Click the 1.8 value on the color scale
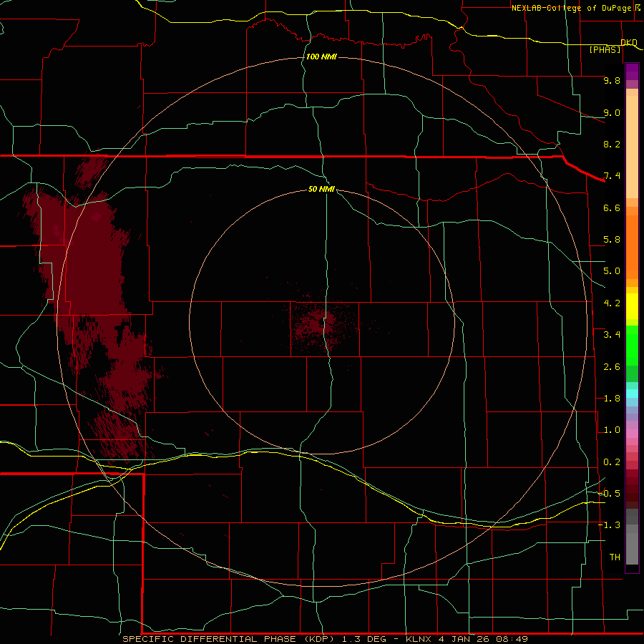644x644 pixels. click(x=612, y=399)
